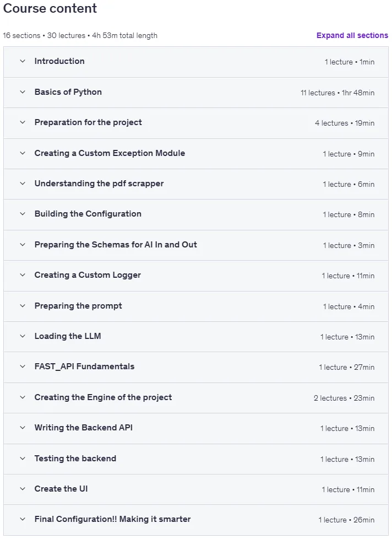Expand Final Configuration!! Making it smarter chevron
This screenshot has width=392, height=539.
(x=23, y=519)
